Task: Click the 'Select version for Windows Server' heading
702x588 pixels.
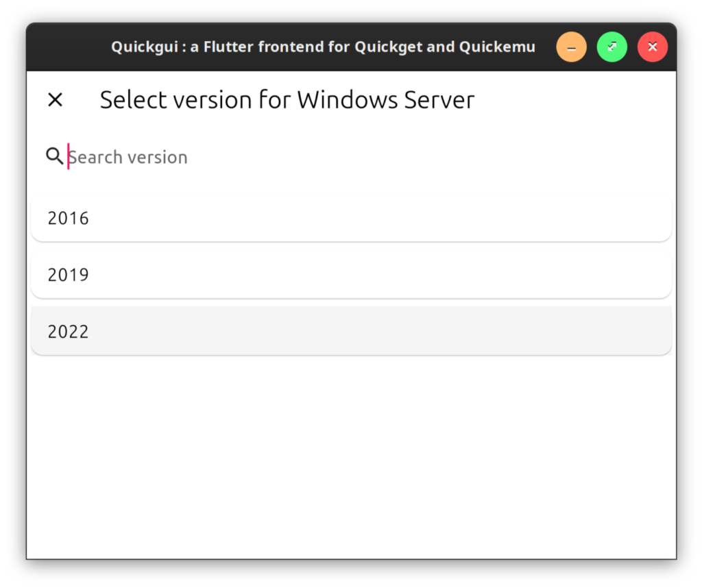Action: coord(287,100)
